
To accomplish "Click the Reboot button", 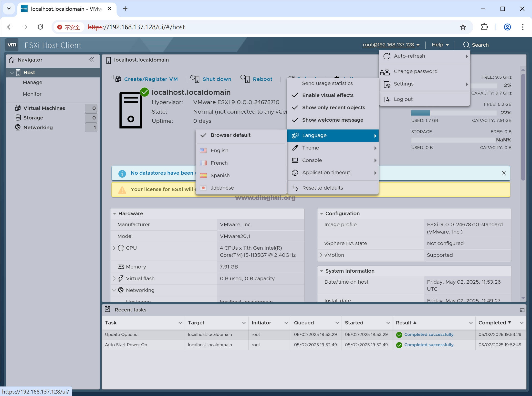I will click(256, 79).
